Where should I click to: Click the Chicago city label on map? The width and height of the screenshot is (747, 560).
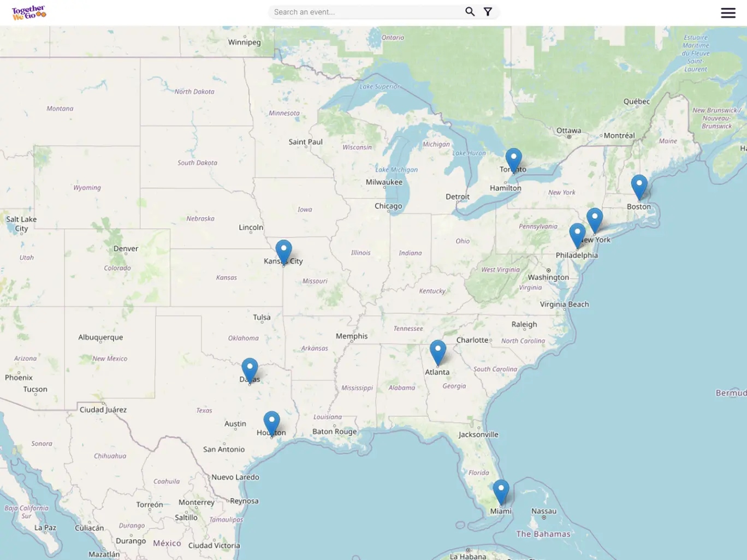point(388,206)
